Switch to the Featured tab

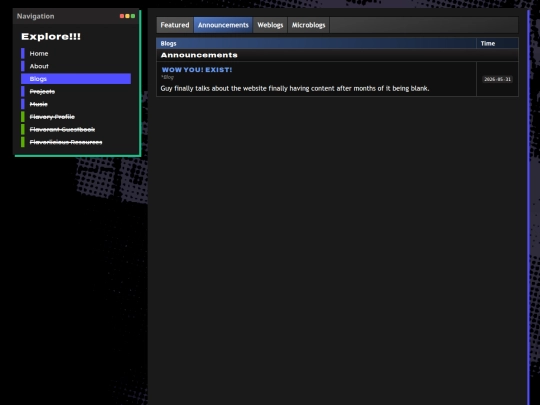175,25
